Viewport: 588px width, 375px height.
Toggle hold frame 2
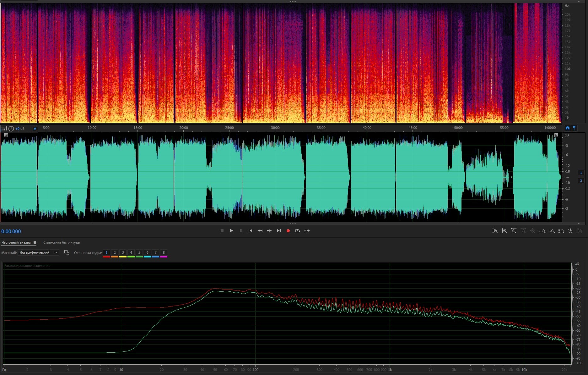(115, 252)
